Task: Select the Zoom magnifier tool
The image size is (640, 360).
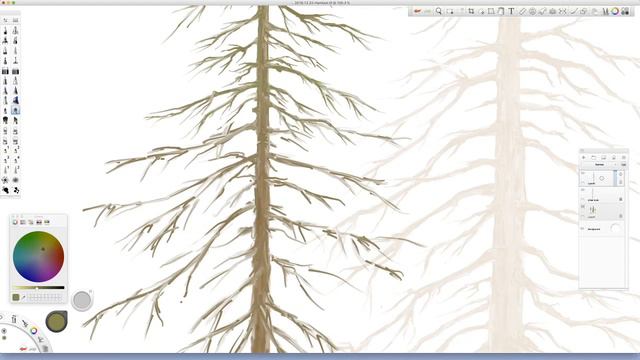Action: [439, 11]
